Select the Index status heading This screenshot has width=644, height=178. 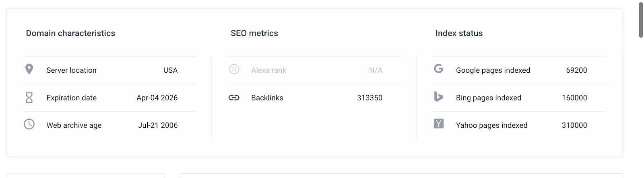[x=459, y=33]
